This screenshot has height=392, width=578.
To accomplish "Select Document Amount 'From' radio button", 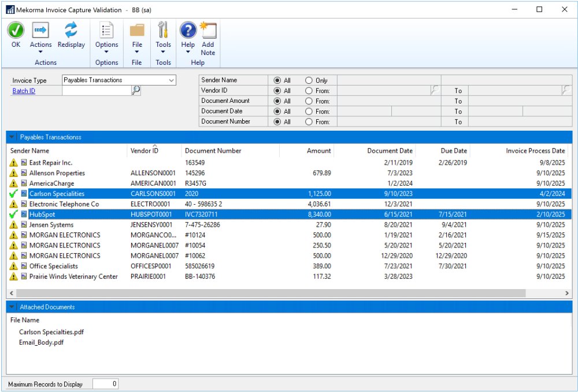I will click(309, 101).
